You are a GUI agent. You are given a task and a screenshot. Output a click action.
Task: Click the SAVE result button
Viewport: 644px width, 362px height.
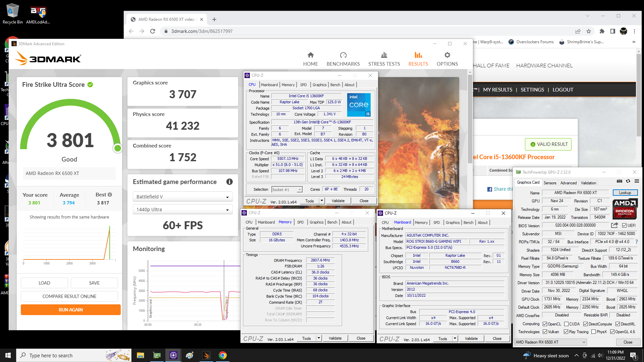coord(94,283)
